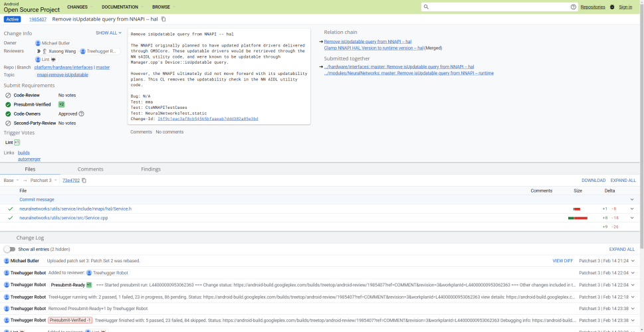This screenshot has height=332, width=644.
Task: Open the Repositories link
Action: pyautogui.click(x=593, y=7)
